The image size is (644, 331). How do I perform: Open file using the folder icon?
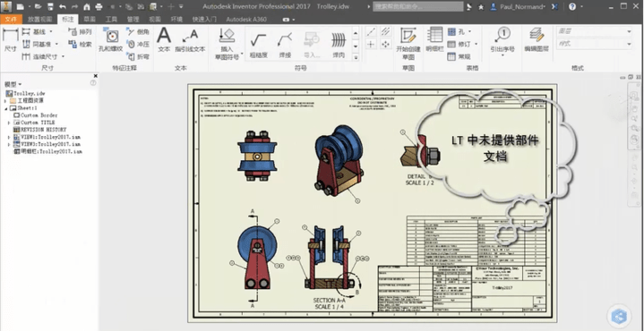coord(39,6)
